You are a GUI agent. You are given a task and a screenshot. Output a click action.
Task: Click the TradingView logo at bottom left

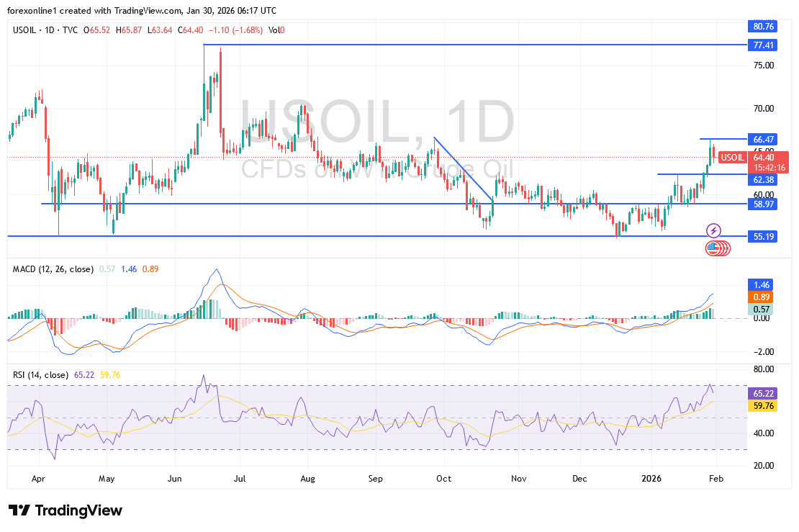(x=66, y=510)
